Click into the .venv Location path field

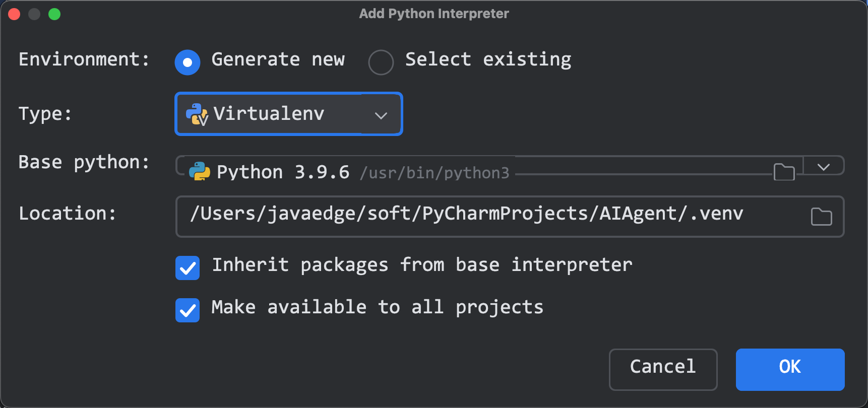coord(466,215)
